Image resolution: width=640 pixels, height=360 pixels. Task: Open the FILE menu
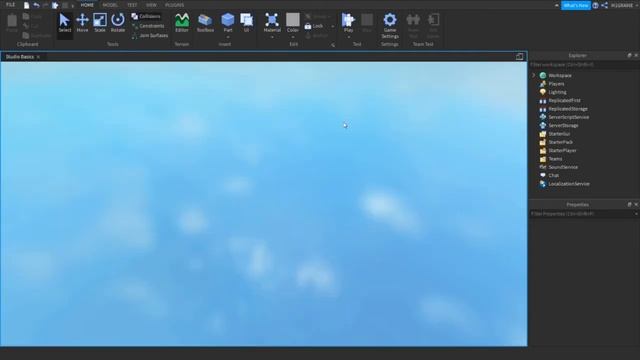point(10,5)
